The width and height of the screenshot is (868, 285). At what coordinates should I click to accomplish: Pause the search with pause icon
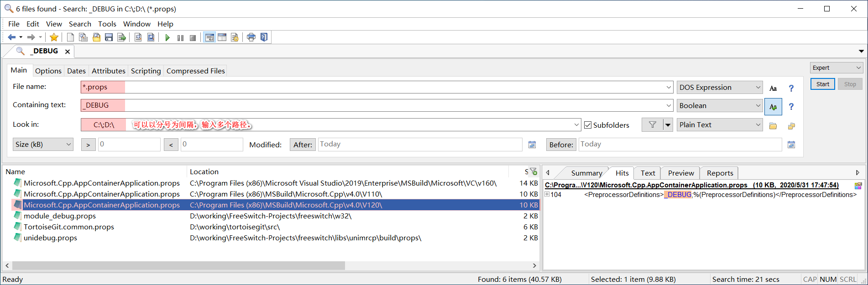pos(180,38)
